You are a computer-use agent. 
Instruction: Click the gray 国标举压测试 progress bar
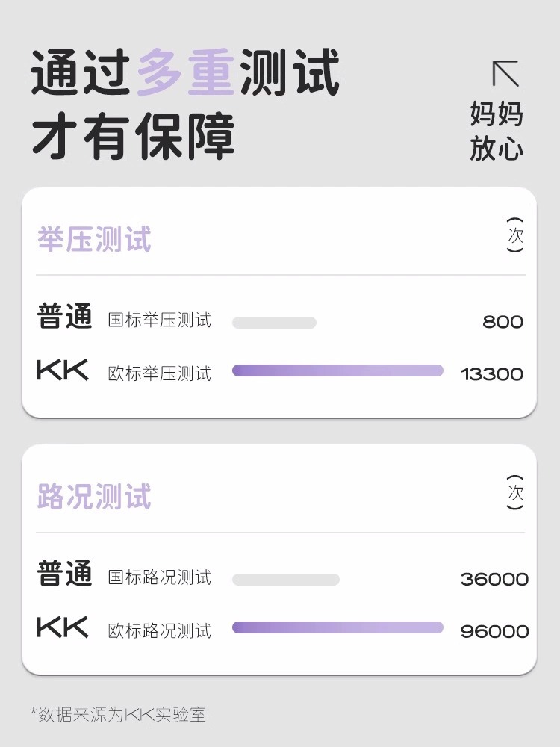pos(274,323)
